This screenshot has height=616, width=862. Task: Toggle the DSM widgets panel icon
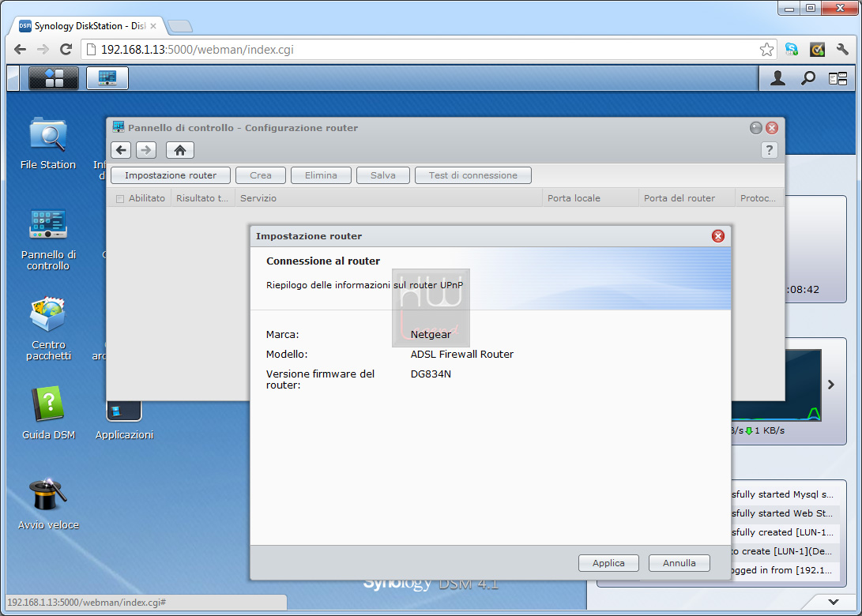click(x=838, y=79)
